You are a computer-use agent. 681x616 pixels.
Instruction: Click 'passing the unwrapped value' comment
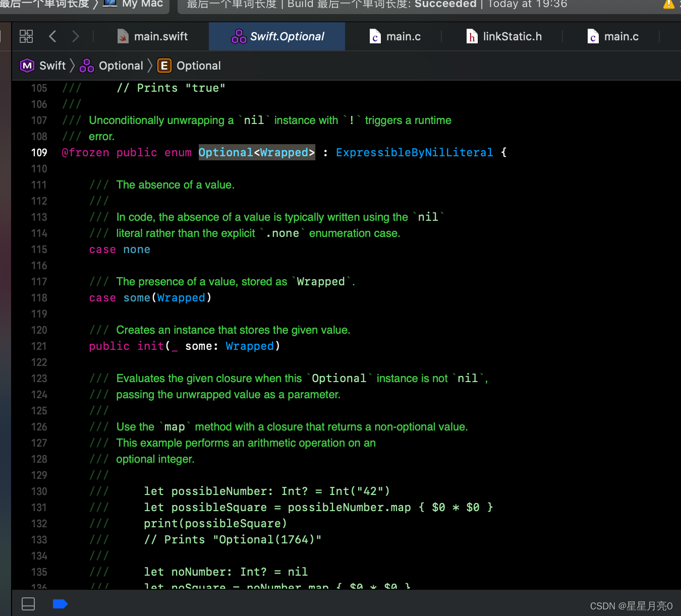[229, 395]
